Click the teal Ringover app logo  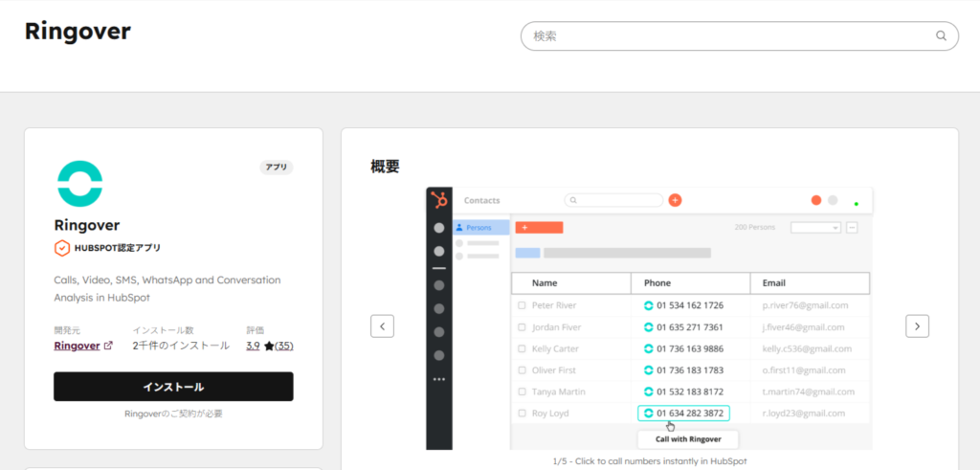[x=79, y=184]
